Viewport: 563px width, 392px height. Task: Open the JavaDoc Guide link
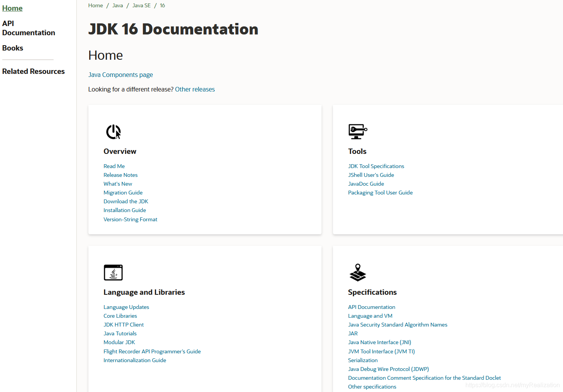(x=366, y=184)
